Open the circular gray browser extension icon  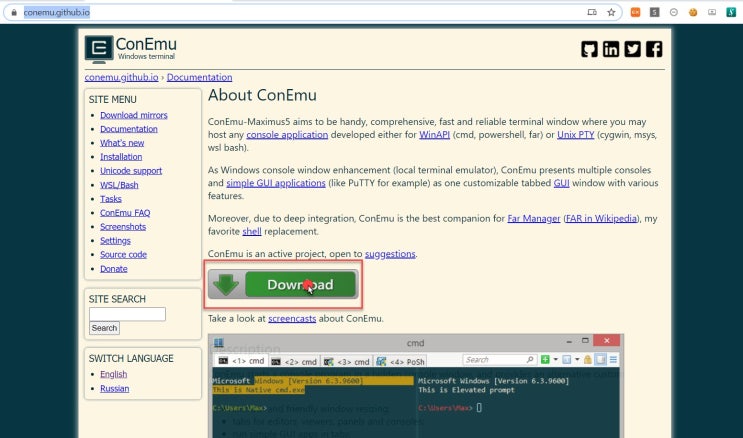[674, 12]
